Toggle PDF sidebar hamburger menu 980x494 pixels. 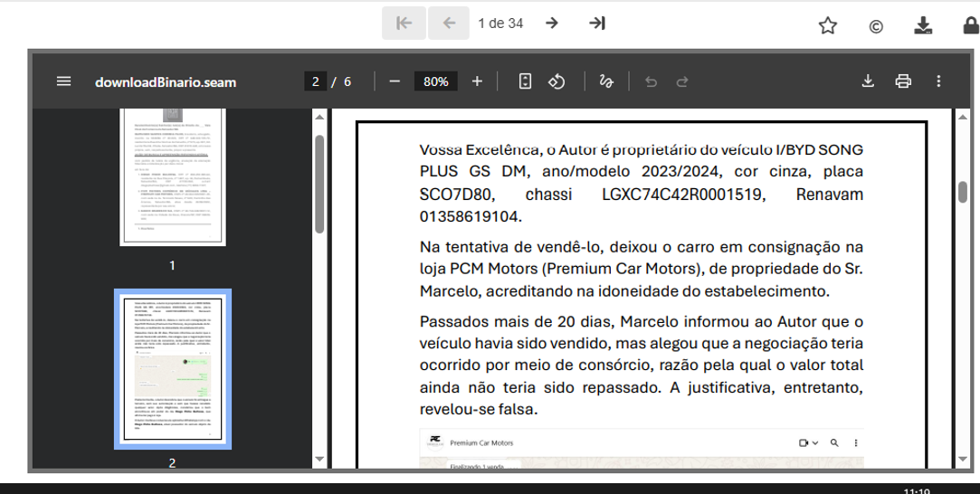pos(63,81)
